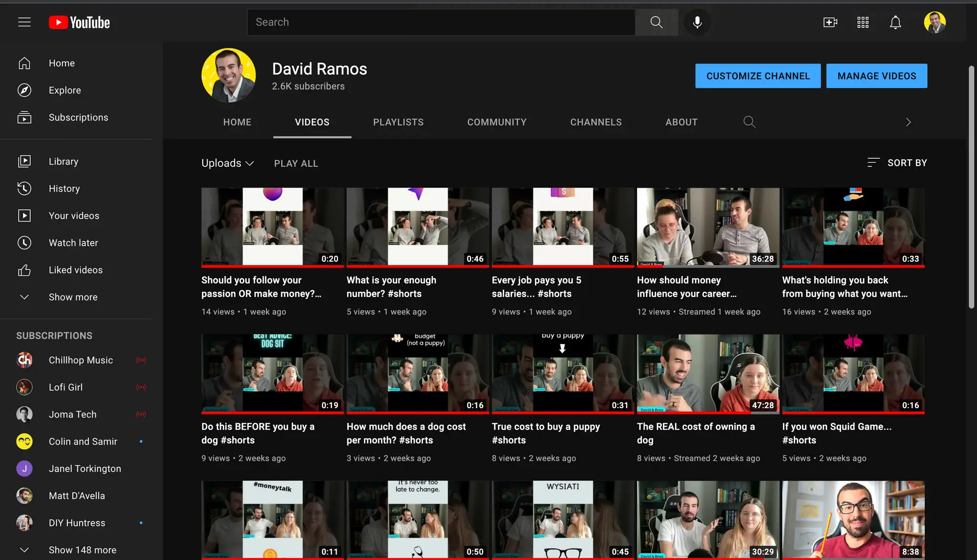This screenshot has height=560, width=977.
Task: Open 'Should you follow your passion' title
Action: 261,287
